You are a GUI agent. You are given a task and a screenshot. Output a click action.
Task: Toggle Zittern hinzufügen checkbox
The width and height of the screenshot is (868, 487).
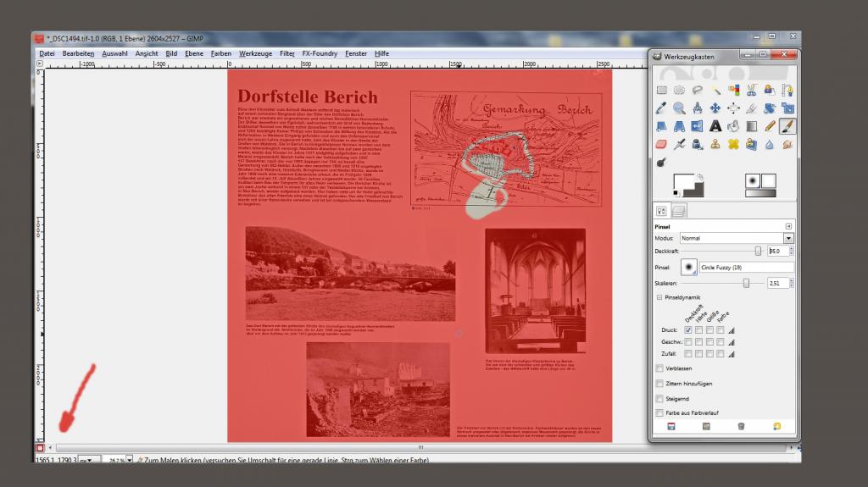click(x=659, y=383)
